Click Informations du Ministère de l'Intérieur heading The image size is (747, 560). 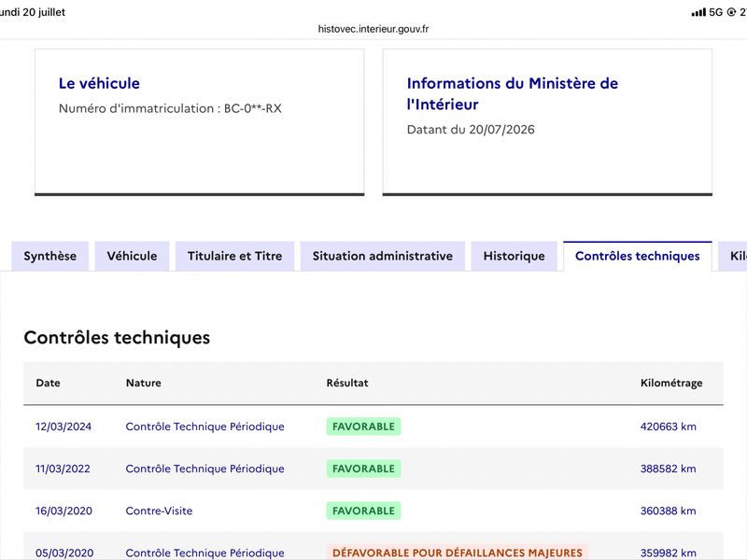513,94
